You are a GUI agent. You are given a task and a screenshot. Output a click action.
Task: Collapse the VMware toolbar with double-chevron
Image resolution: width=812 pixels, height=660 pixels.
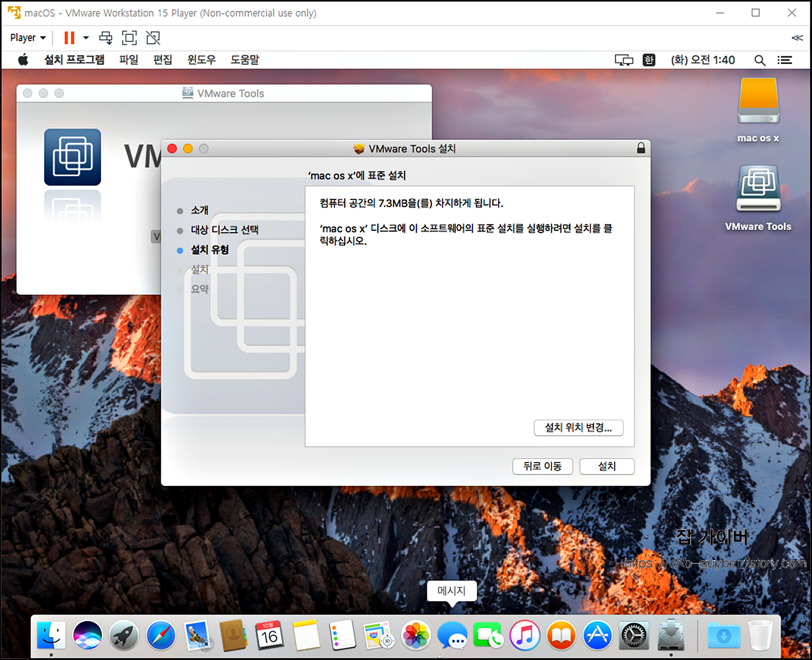(x=797, y=37)
